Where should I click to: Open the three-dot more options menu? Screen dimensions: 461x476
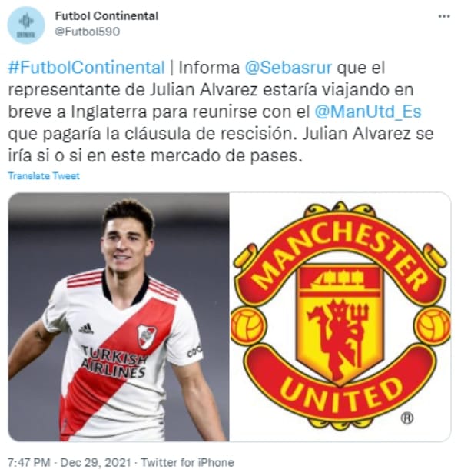pos(444,16)
